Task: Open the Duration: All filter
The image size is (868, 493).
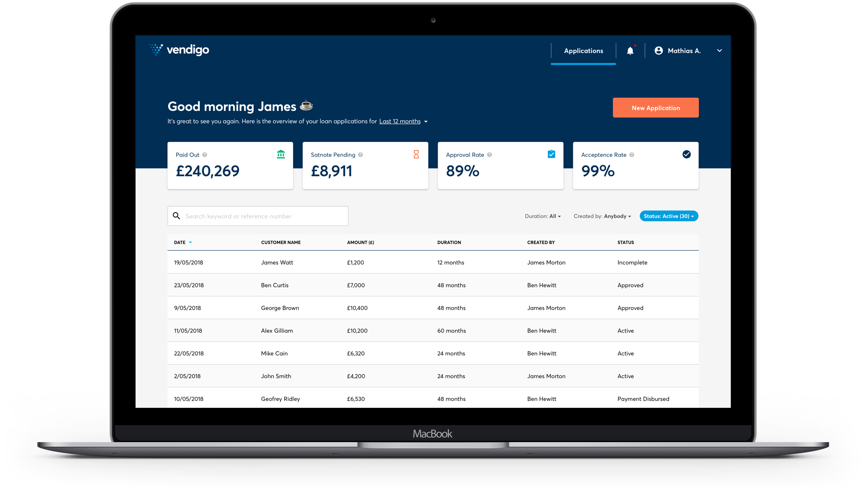Action: click(x=543, y=216)
